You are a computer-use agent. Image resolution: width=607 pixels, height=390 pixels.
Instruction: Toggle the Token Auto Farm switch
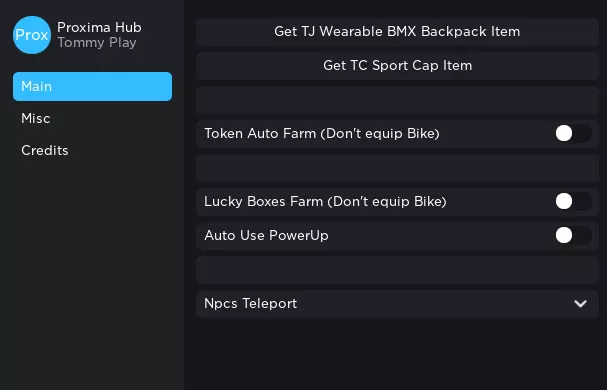click(x=573, y=134)
